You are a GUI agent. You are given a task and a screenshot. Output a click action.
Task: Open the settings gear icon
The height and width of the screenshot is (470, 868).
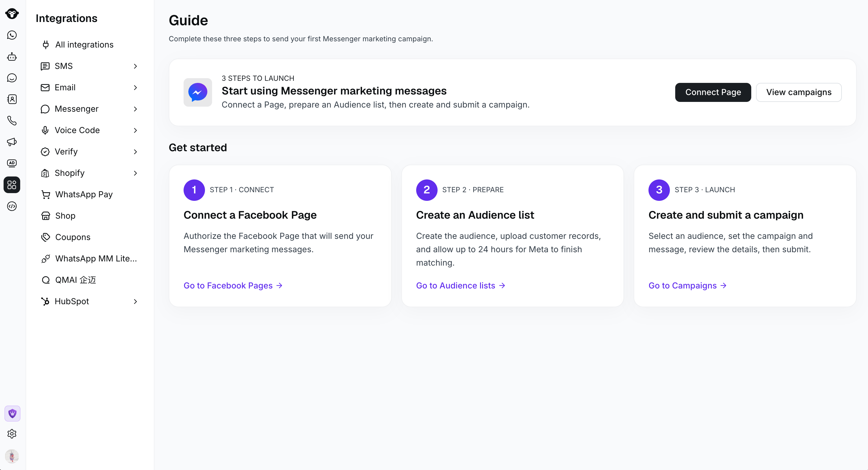12,434
